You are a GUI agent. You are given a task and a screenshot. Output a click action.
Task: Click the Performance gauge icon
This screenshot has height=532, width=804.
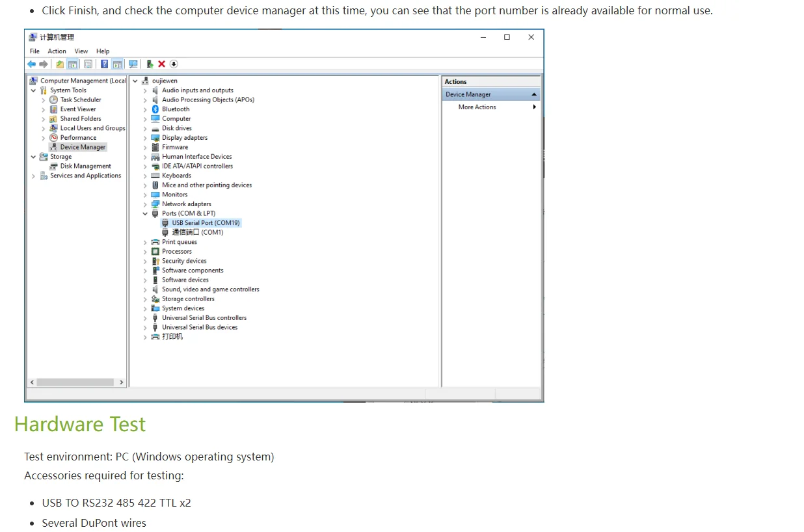click(x=54, y=137)
